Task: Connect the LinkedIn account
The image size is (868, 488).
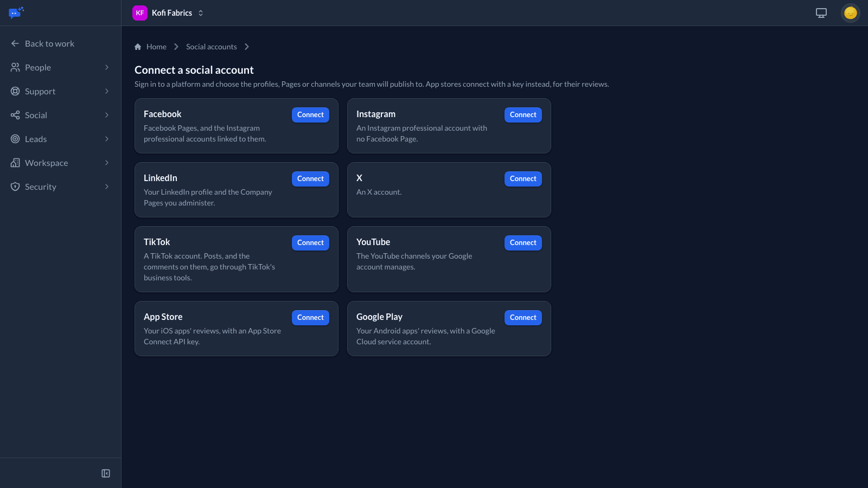Action: 310,179
